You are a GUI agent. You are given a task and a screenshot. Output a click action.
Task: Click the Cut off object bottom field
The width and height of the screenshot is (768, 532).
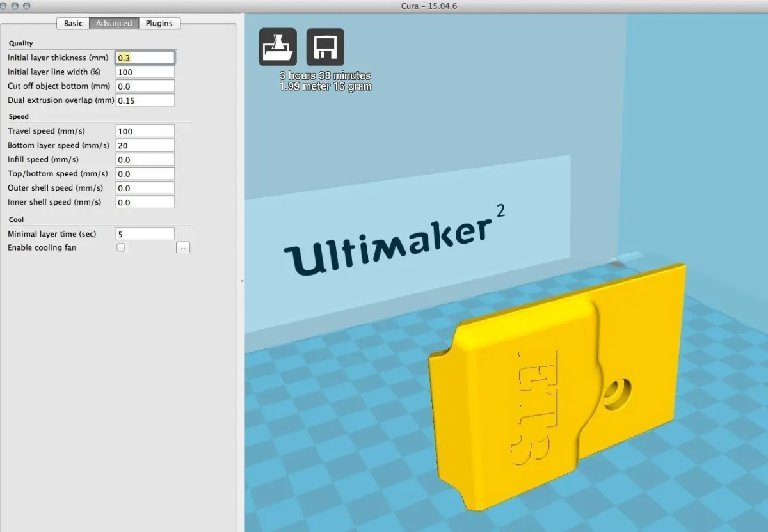coord(145,86)
